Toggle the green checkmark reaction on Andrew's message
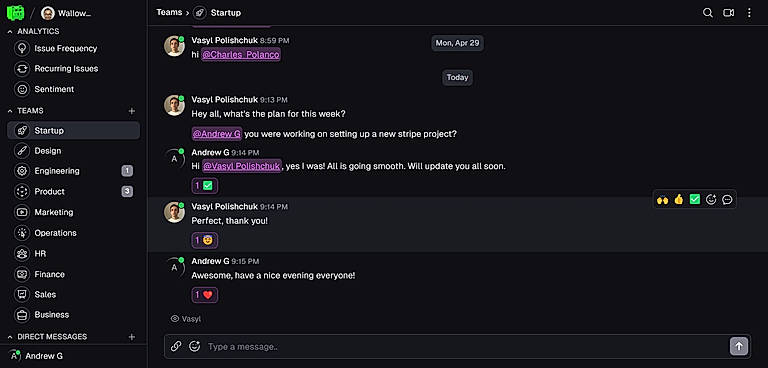 coord(204,186)
